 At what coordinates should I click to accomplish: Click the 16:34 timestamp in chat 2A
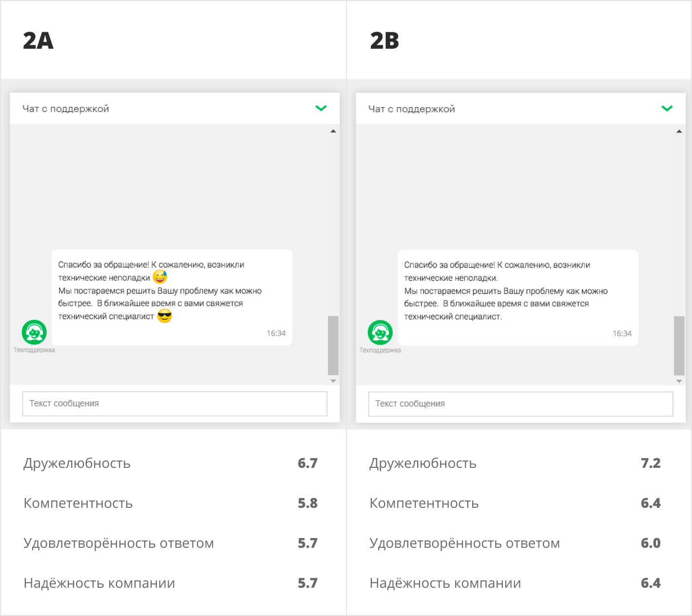point(276,333)
